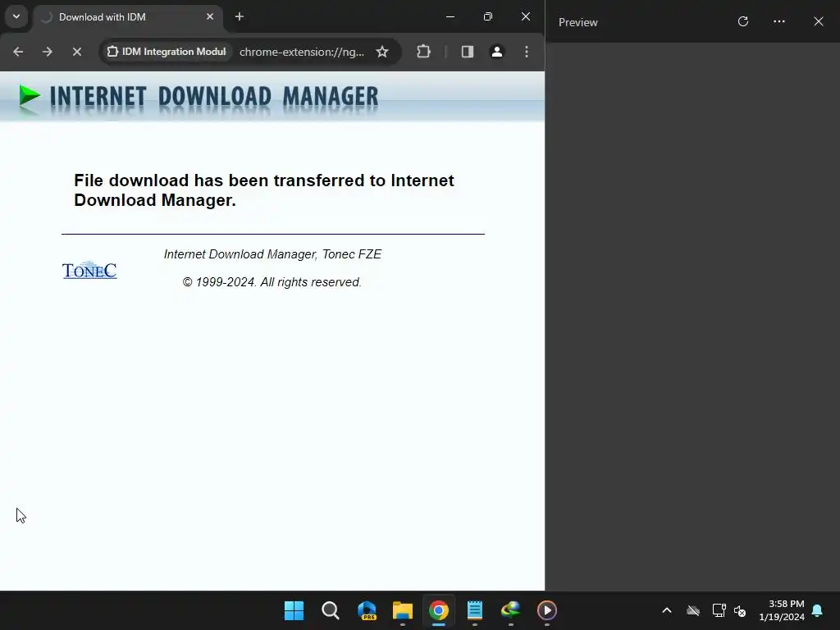Open the Extensions puzzle icon
The width and height of the screenshot is (840, 630).
(x=423, y=52)
